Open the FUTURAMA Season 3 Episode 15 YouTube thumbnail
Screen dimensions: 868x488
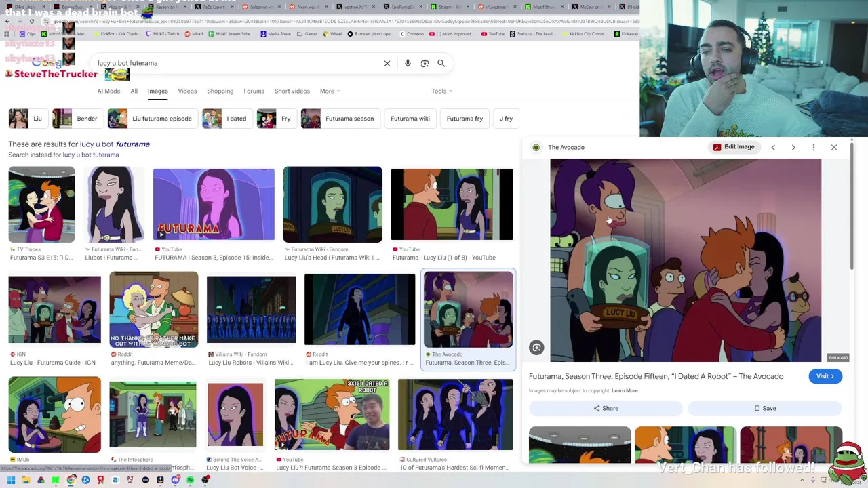pos(214,205)
